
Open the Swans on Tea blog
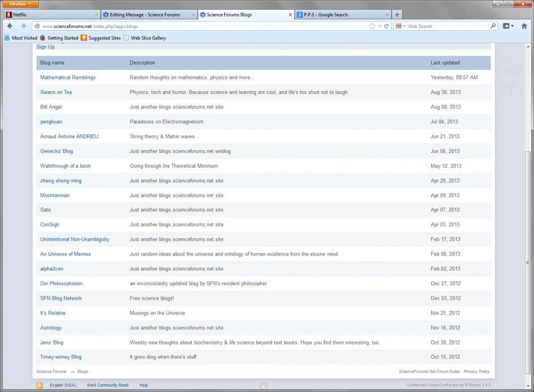point(56,92)
